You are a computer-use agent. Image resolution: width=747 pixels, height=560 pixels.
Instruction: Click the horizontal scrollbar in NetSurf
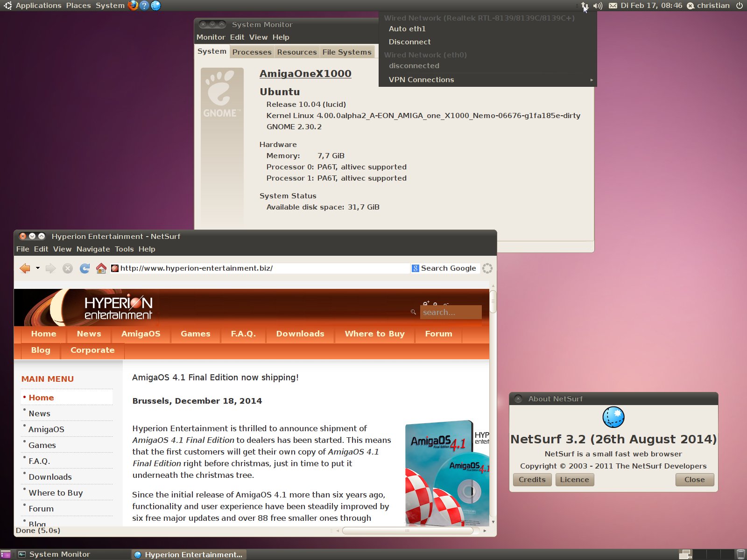tap(407, 531)
